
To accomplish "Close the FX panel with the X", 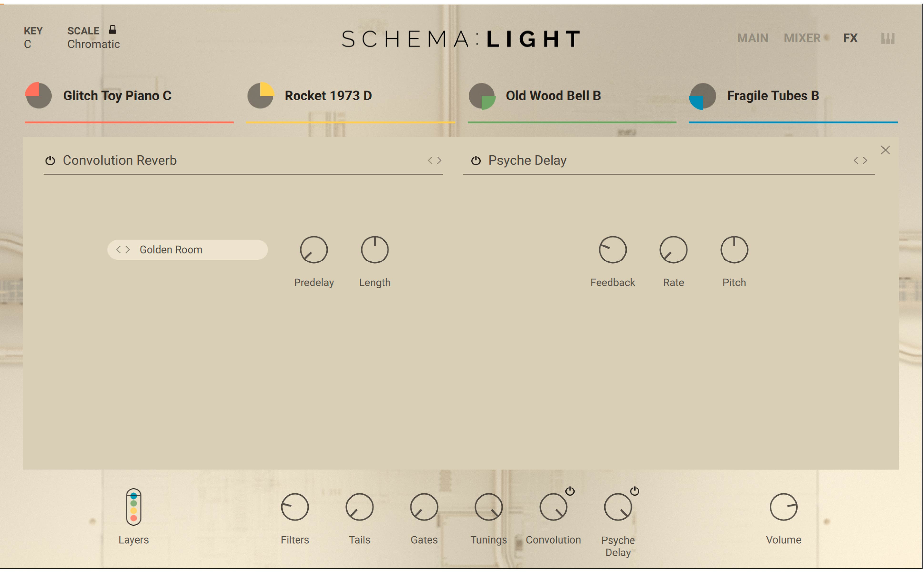I will coord(885,150).
